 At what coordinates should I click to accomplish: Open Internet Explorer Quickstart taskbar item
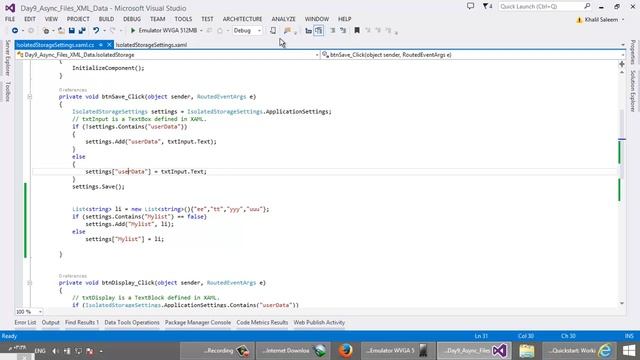[580, 351]
